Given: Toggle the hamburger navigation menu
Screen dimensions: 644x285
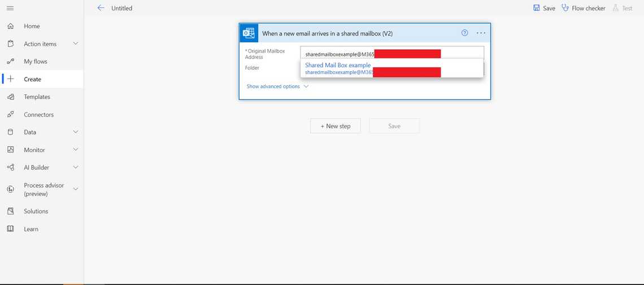Looking at the screenshot, I should [10, 8].
